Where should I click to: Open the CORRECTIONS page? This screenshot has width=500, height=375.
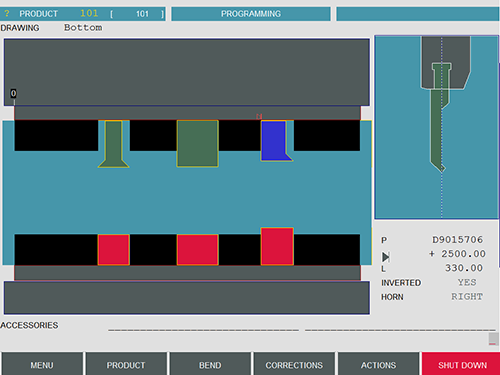click(x=294, y=365)
